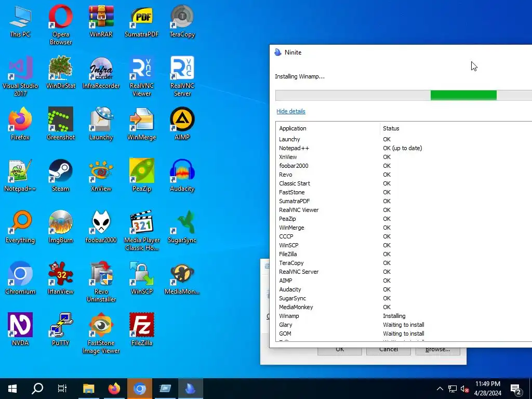This screenshot has height=399, width=532.
Task: Select the Audacity desktop icon
Action: (x=182, y=175)
